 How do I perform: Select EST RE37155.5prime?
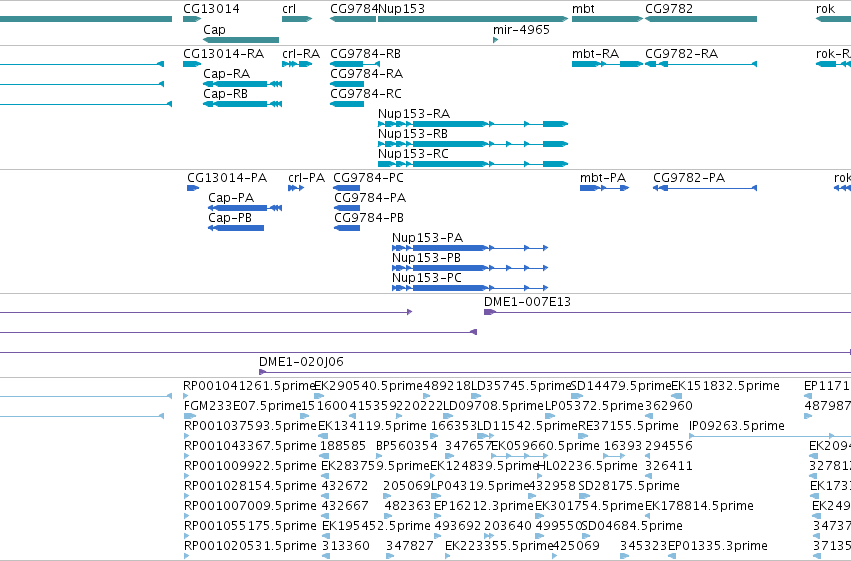pos(628,426)
